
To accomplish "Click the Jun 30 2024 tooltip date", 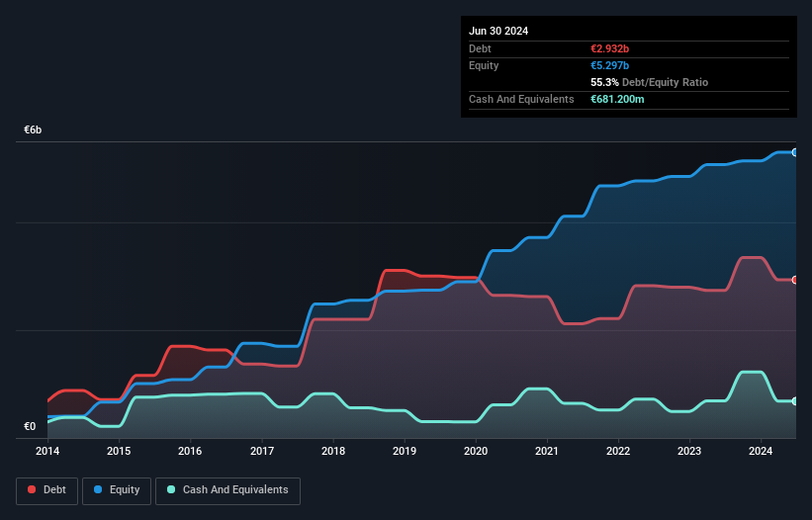I will point(498,31).
